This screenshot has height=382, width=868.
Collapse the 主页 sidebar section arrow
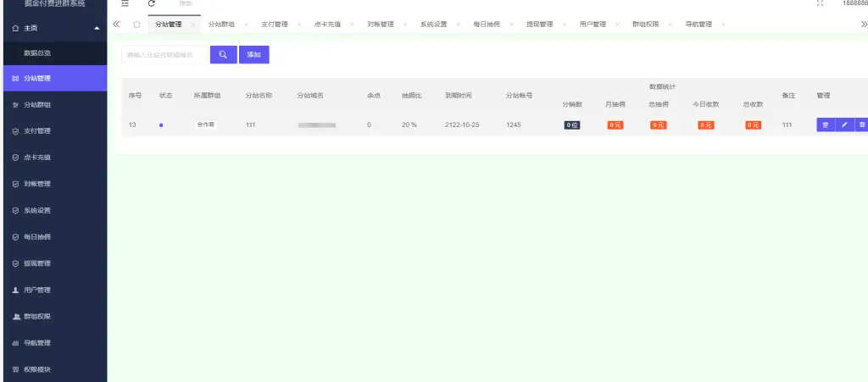[x=97, y=28]
